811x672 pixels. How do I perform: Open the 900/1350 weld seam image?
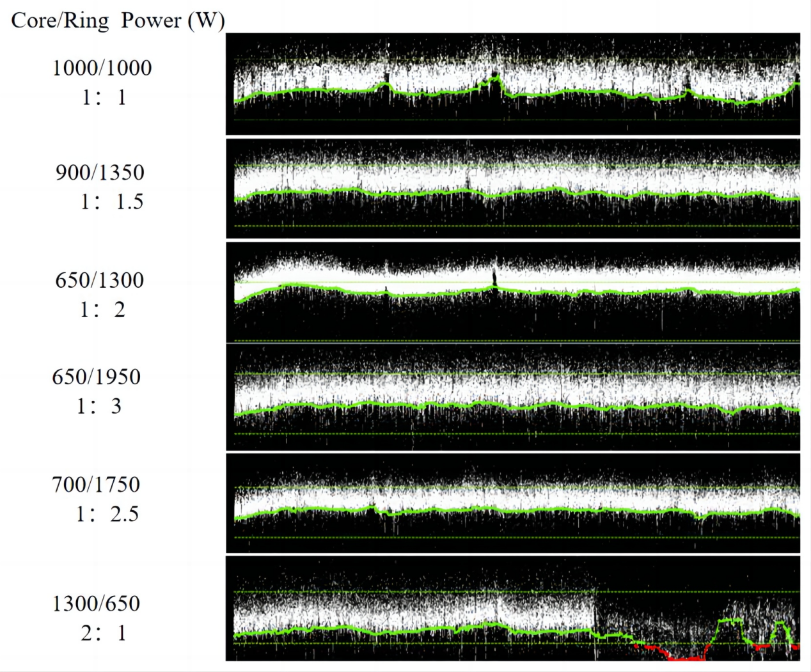coord(513,189)
